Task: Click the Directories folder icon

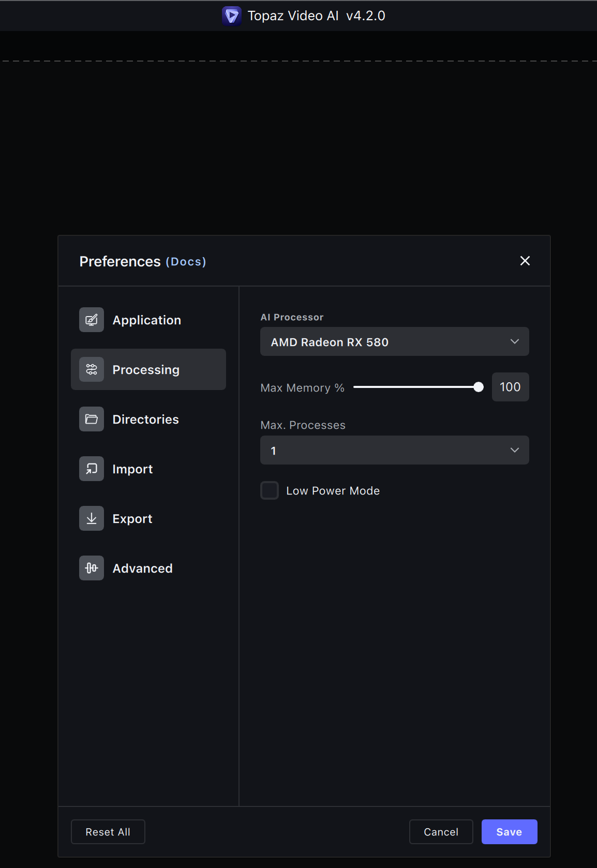Action: [92, 419]
